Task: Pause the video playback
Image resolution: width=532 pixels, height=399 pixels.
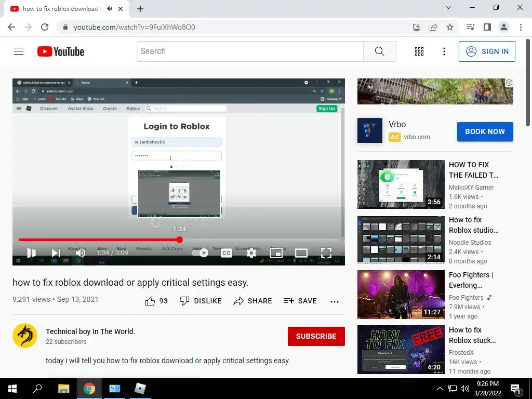Action: [31, 253]
